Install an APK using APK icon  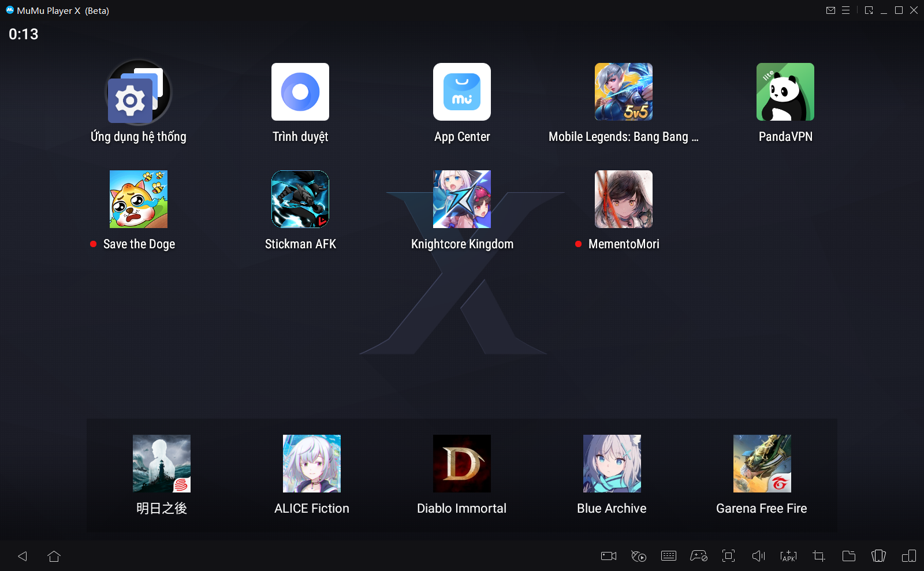point(789,556)
